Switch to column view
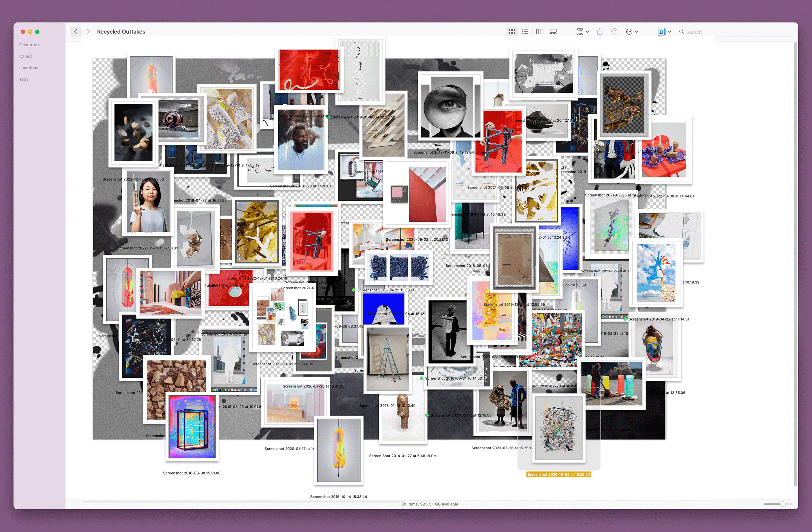 [x=539, y=32]
